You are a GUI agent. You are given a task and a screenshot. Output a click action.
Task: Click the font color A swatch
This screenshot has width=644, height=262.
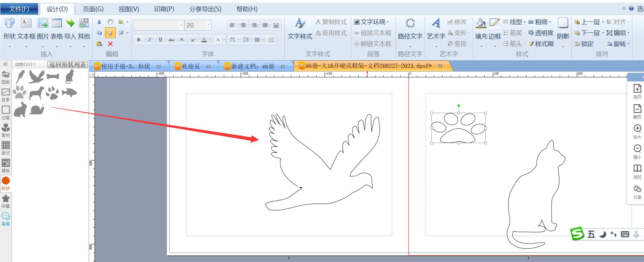[x=204, y=40]
